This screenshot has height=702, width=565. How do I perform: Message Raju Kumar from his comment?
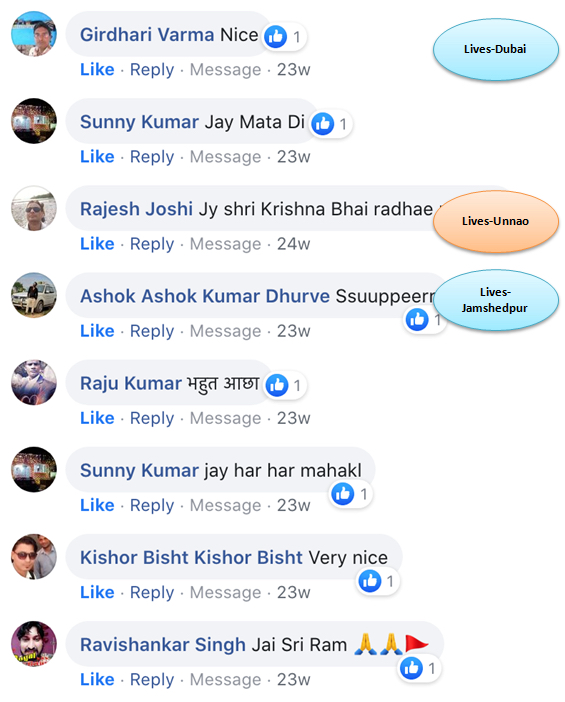point(225,418)
